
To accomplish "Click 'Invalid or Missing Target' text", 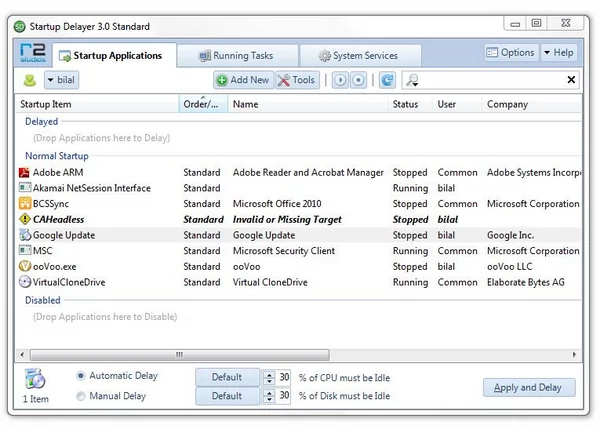I will tap(287, 219).
